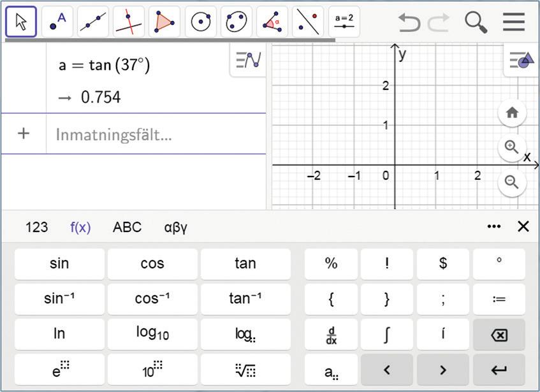The width and height of the screenshot is (540, 392).
Task: Tap the degree symbol key
Action: [499, 264]
